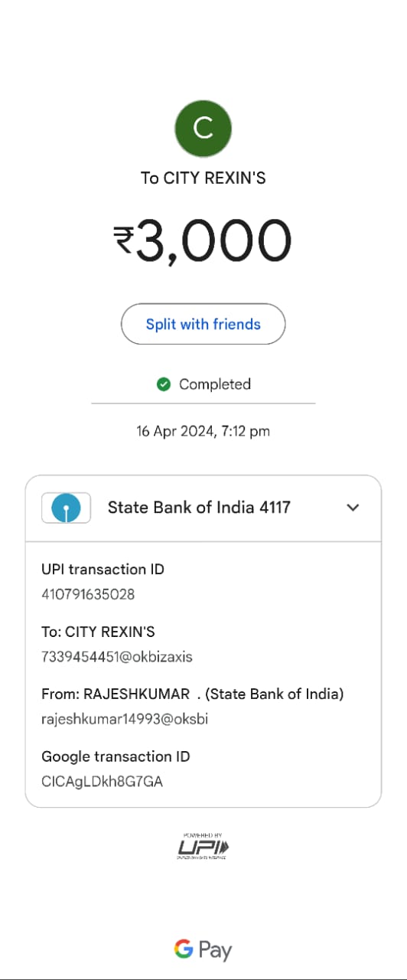
Task: Click the From: RAJESHKUMAR sender line
Action: 193,694
